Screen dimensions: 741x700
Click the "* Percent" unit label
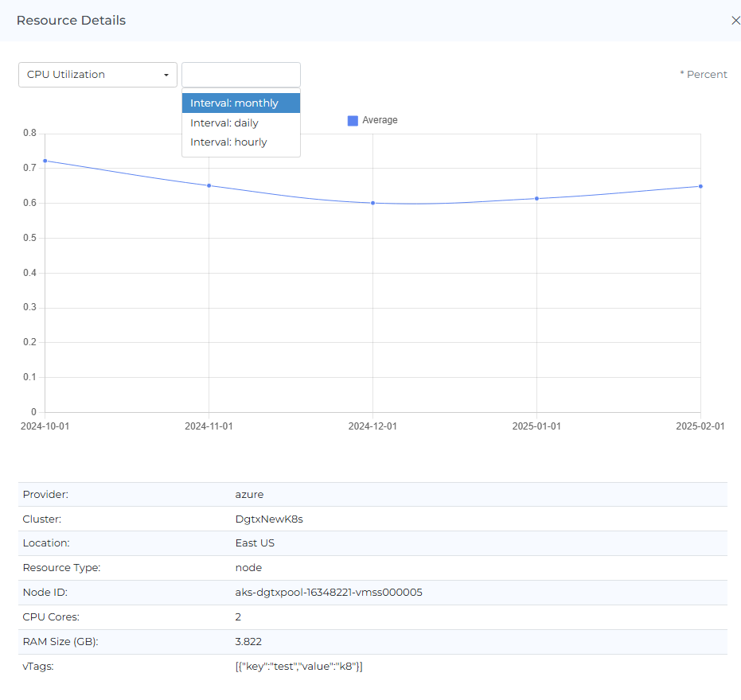703,75
